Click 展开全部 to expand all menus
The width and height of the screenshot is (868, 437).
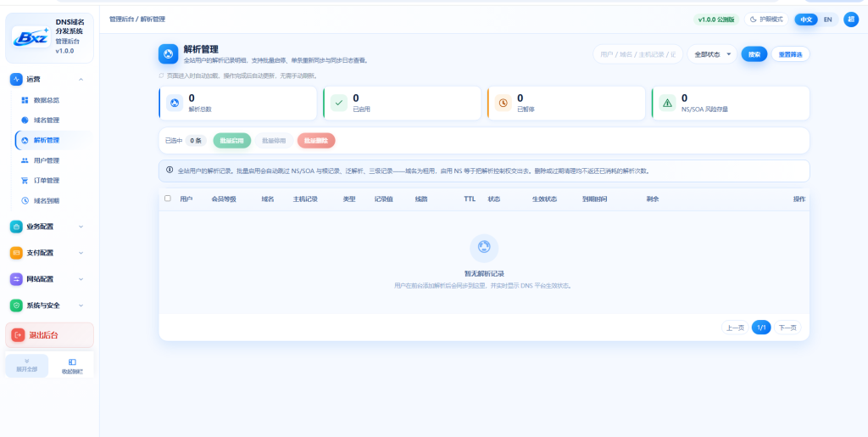(26, 366)
